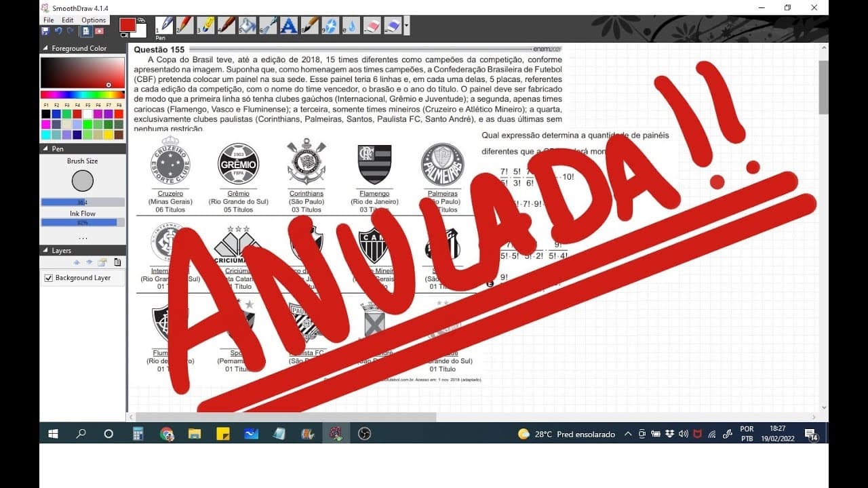868x488 pixels.
Task: Move layer up with first arrow icon
Action: [77, 262]
